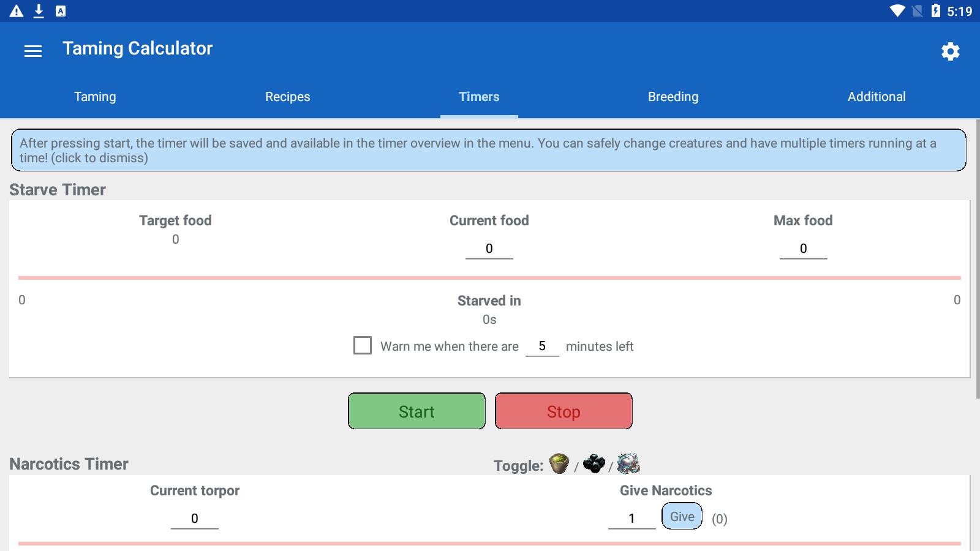Open settings via the gear icon
980x551 pixels.
tap(950, 51)
